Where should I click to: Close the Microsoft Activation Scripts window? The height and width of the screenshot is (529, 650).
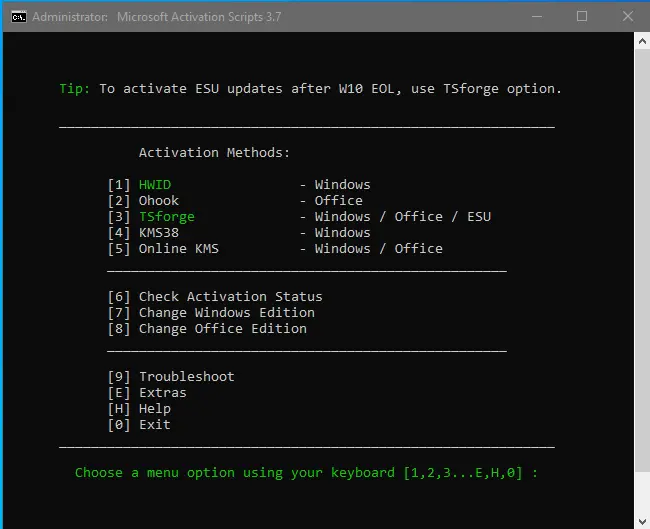click(628, 17)
